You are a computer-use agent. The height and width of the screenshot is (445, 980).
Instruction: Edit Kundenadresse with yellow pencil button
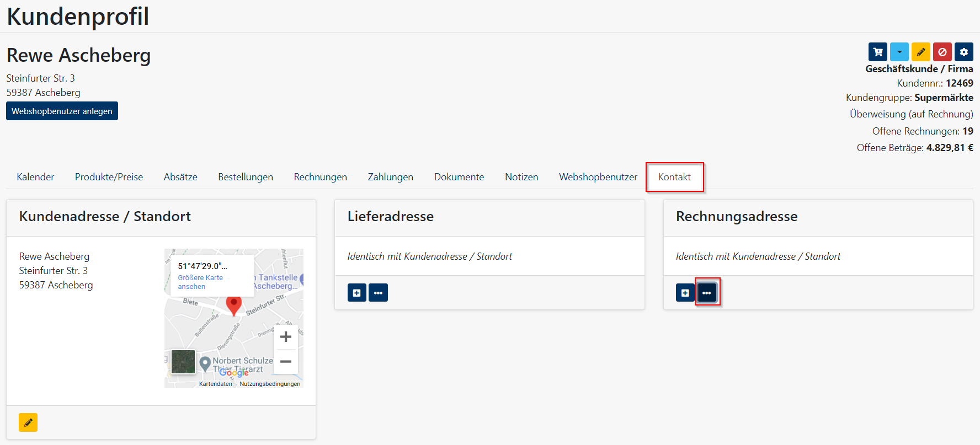(x=28, y=422)
